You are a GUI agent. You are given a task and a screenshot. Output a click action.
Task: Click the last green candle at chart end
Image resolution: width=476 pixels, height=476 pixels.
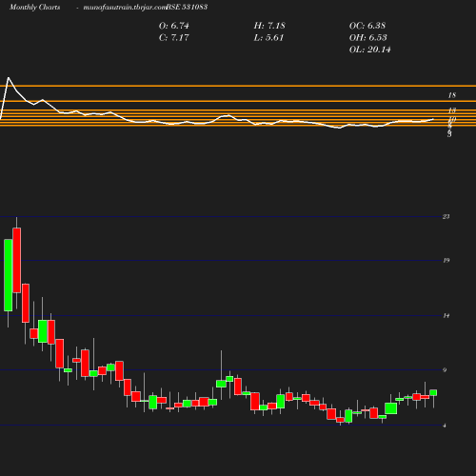pos(433,393)
